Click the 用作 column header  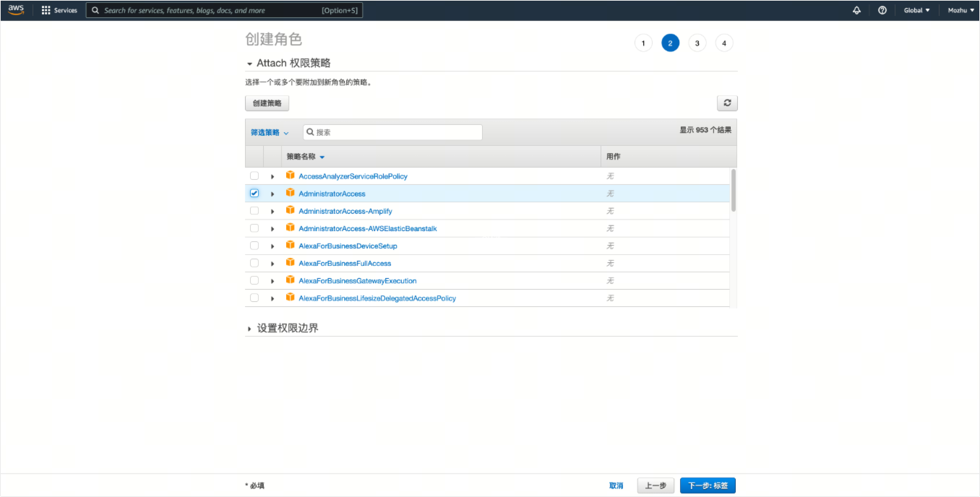click(x=613, y=157)
